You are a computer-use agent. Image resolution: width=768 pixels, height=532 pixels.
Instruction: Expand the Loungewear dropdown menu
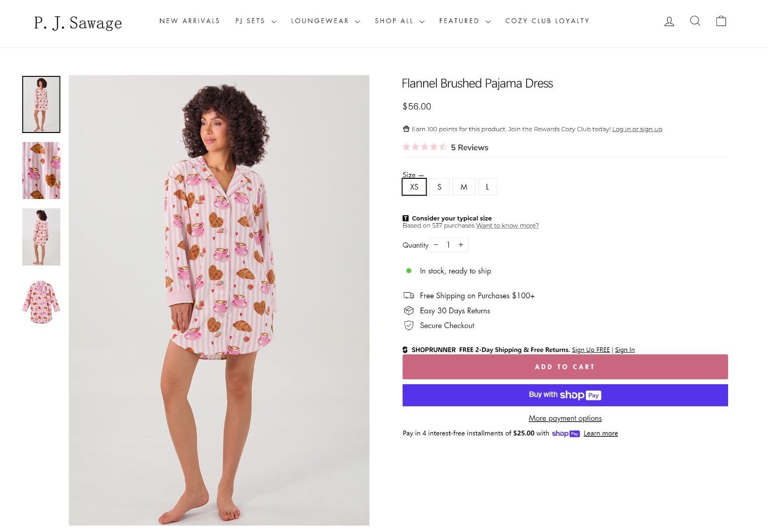pyautogui.click(x=325, y=21)
